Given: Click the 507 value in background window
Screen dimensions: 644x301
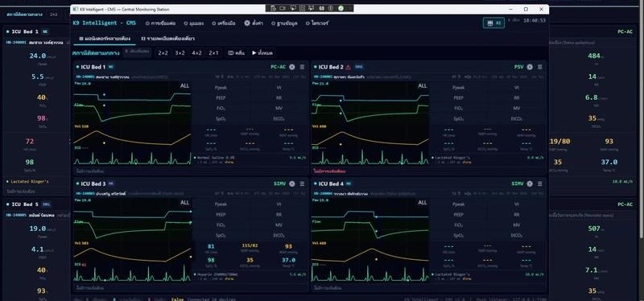Looking at the screenshot, I should pyautogui.click(x=594, y=229).
